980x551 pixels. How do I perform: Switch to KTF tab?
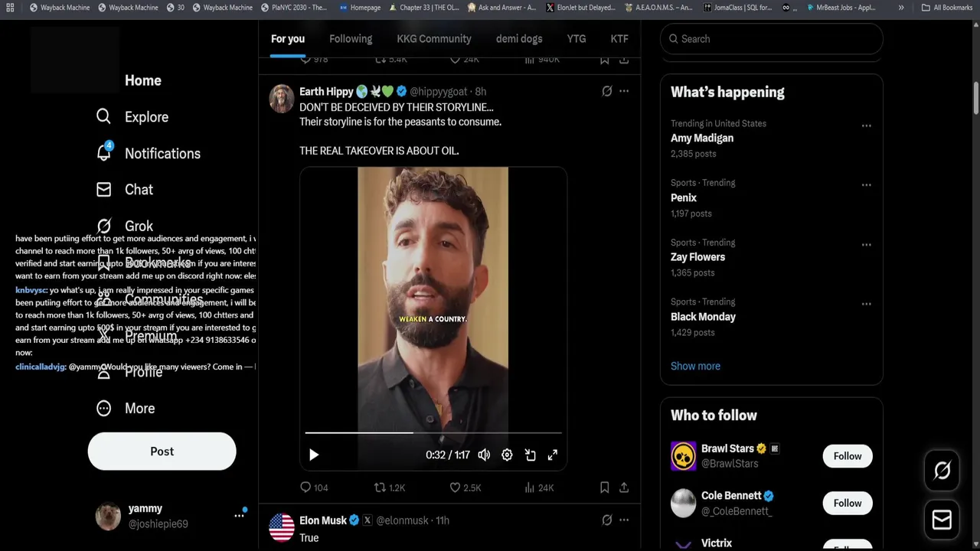619,39
